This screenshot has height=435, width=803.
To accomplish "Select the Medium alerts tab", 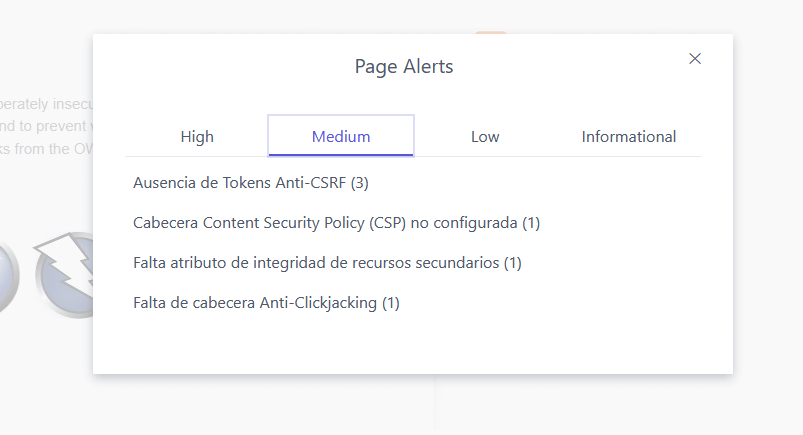I will pyautogui.click(x=341, y=137).
